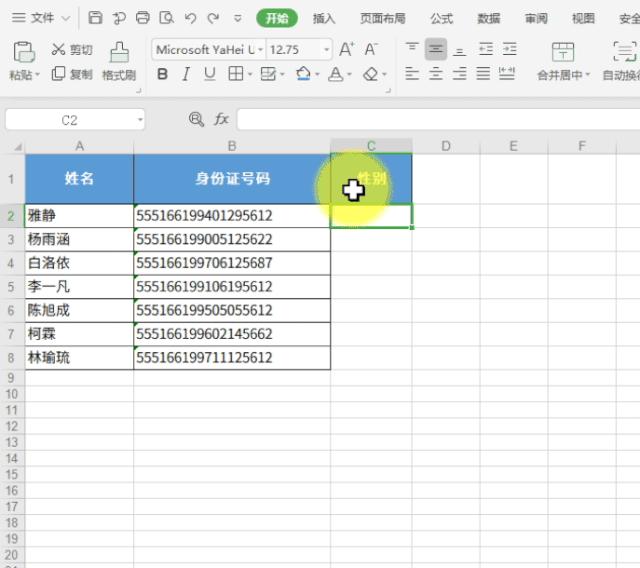Screen dimensions: 640x568
Task: Click the Print icon in quick access toolbar
Action: tap(142, 18)
